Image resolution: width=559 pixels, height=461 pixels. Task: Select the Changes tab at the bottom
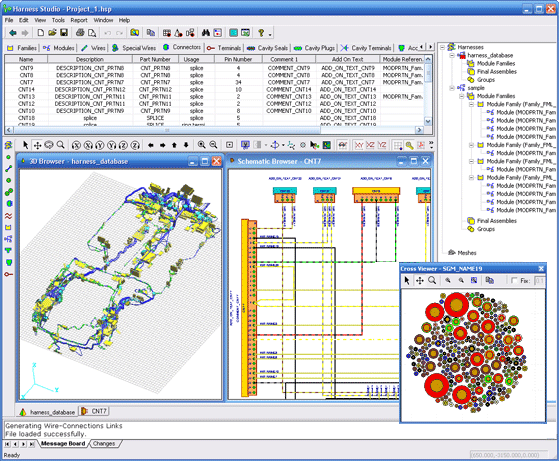tap(104, 444)
